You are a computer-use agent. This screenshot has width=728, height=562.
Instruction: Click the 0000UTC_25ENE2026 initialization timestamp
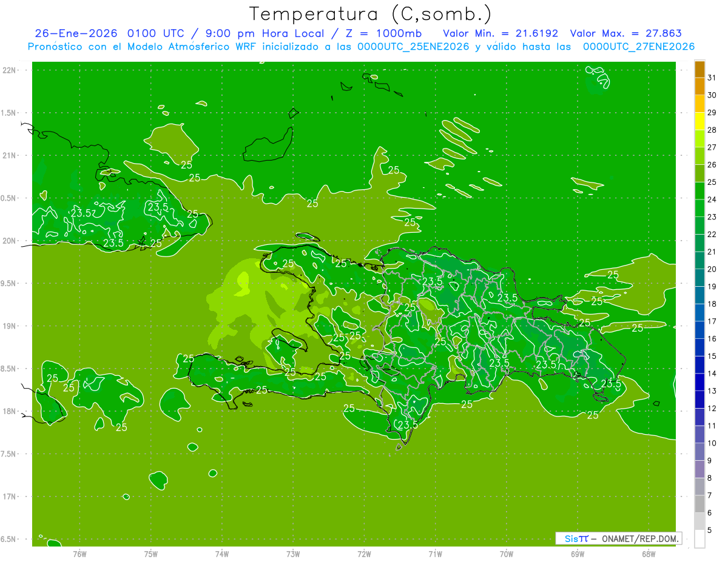[413, 47]
